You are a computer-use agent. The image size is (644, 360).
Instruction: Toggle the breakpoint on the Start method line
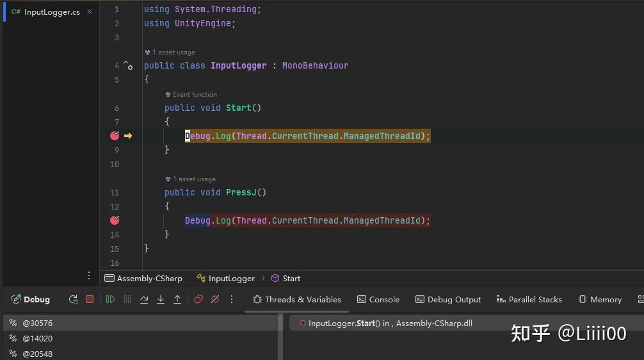115,136
